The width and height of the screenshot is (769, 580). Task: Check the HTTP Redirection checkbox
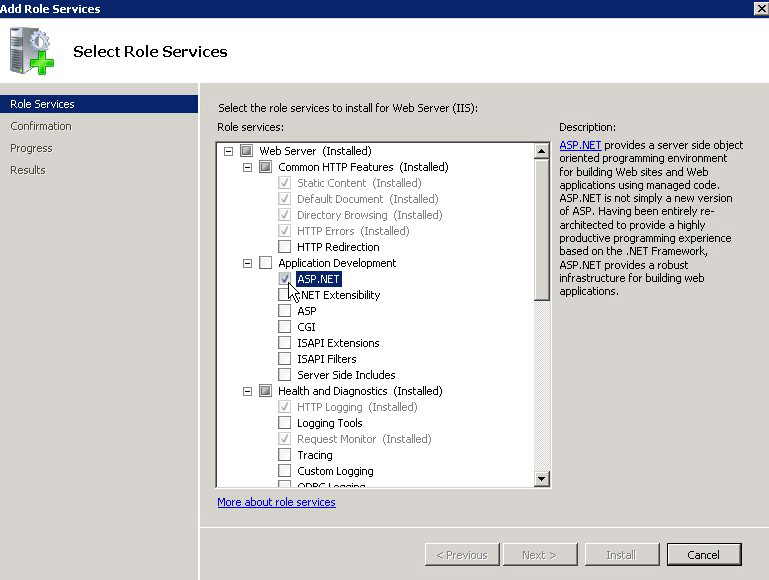[x=284, y=247]
